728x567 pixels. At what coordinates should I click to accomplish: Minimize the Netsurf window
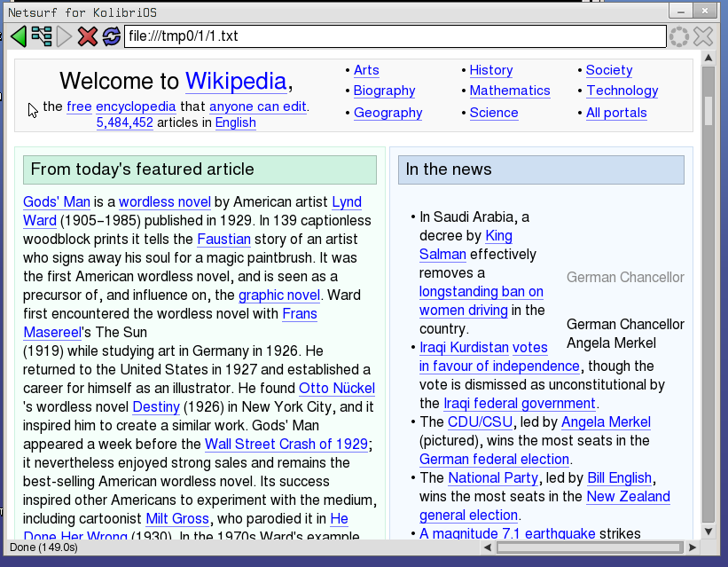tap(681, 12)
